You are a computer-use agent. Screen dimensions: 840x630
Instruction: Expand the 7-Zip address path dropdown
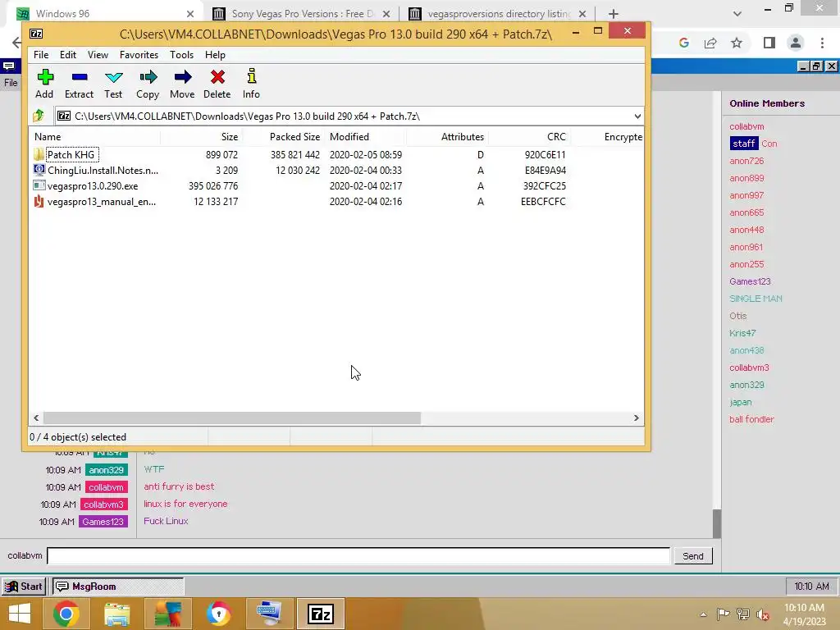click(x=637, y=116)
